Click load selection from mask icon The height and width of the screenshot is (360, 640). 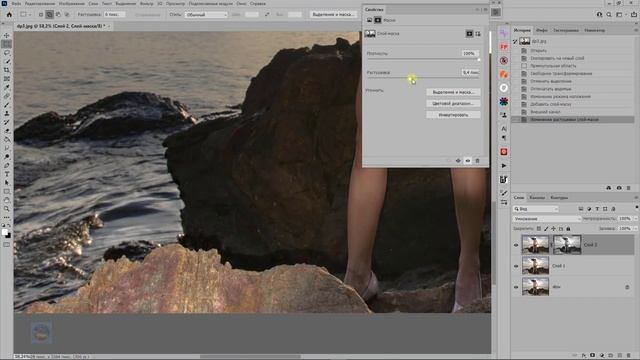(449, 161)
